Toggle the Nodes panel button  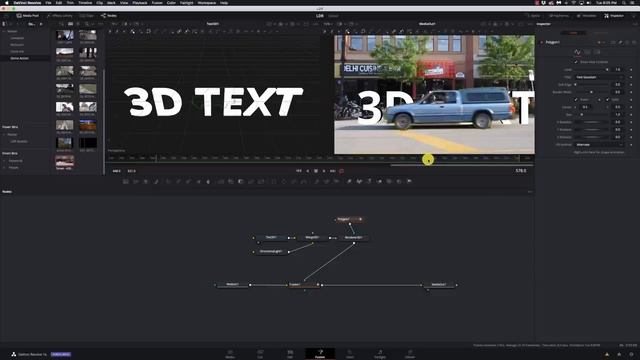pyautogui.click(x=109, y=16)
